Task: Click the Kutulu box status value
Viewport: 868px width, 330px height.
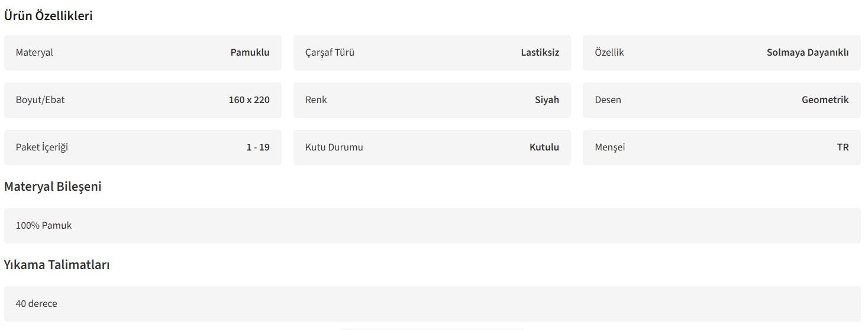Action: [544, 147]
